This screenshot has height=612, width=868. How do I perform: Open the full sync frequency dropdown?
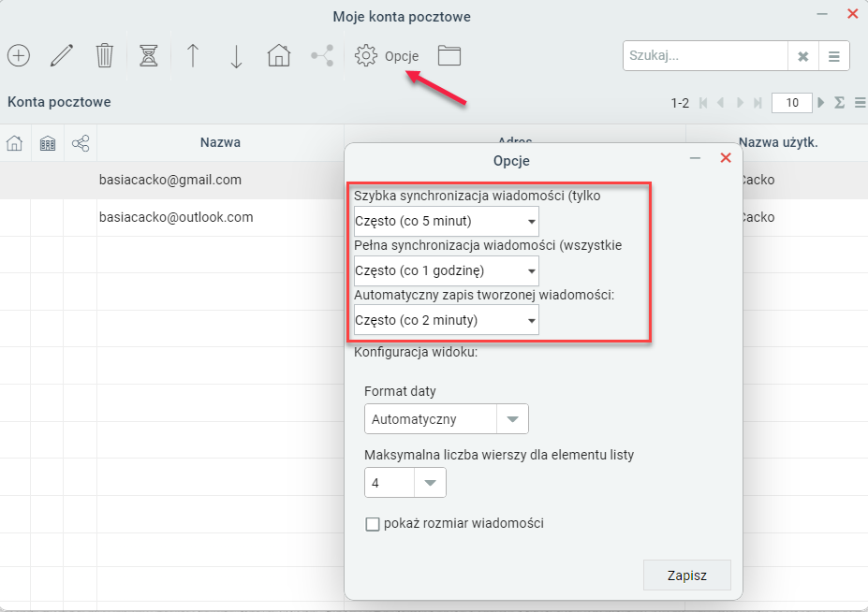447,271
